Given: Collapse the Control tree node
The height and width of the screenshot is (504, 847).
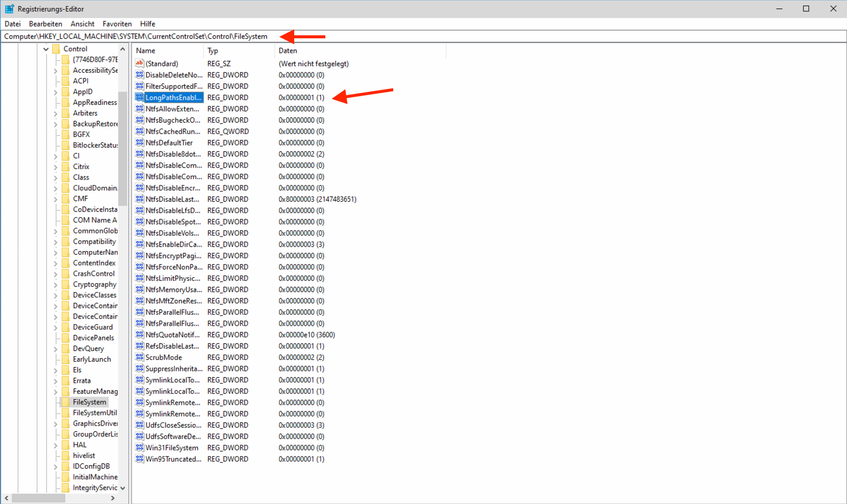Looking at the screenshot, I should pos(46,49).
